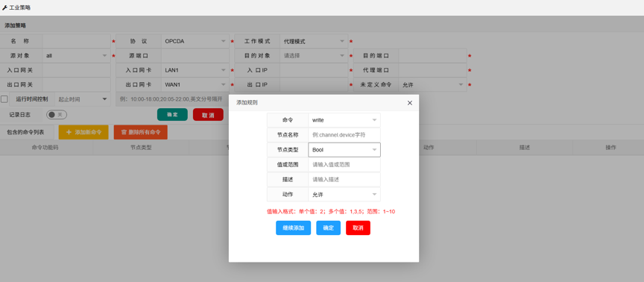Click the 入口IP input field
The height and width of the screenshot is (282, 644).
[x=314, y=70]
